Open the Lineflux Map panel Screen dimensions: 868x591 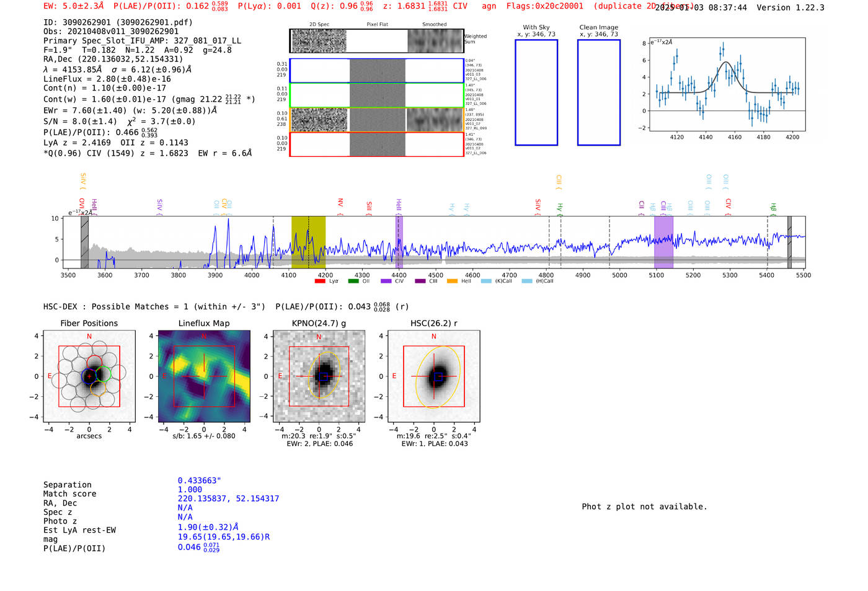(x=204, y=376)
